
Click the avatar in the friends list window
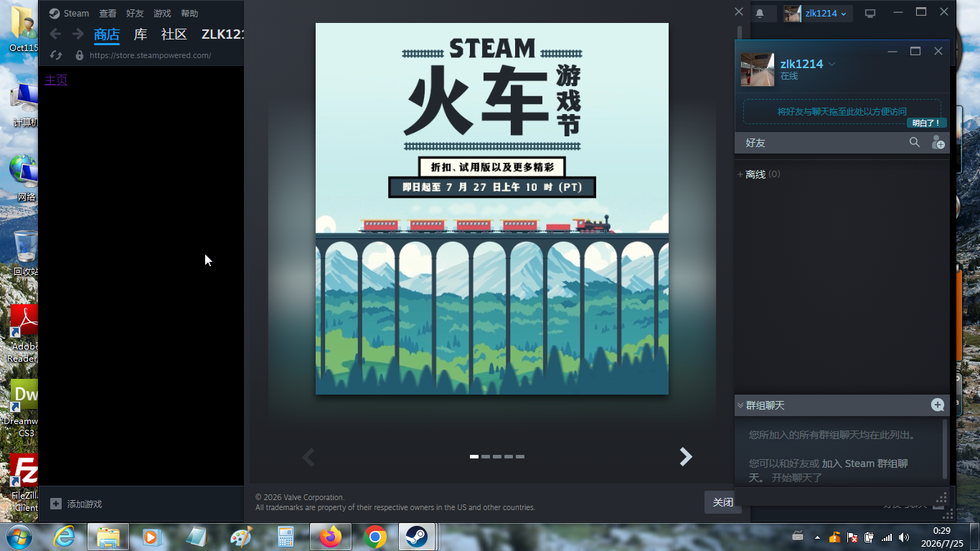[758, 70]
